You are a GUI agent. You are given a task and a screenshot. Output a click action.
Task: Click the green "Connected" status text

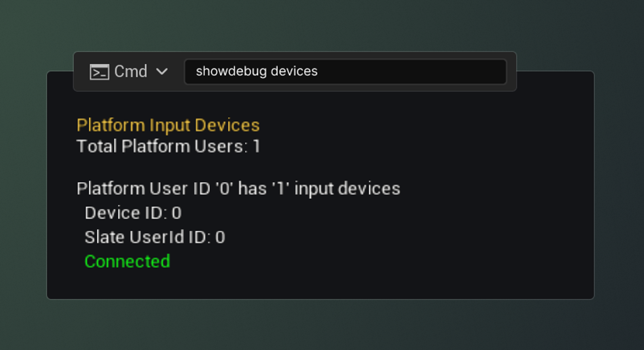[127, 261]
